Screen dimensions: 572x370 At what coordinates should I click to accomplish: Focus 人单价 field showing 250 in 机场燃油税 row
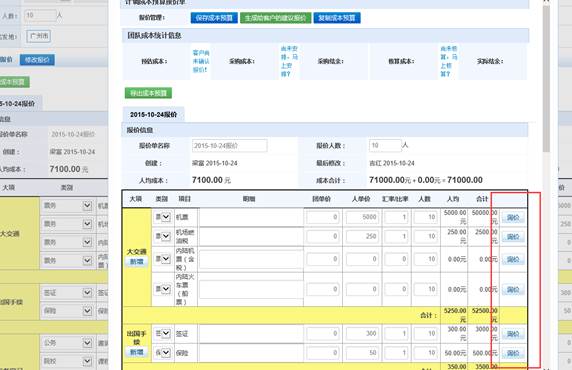coord(362,236)
